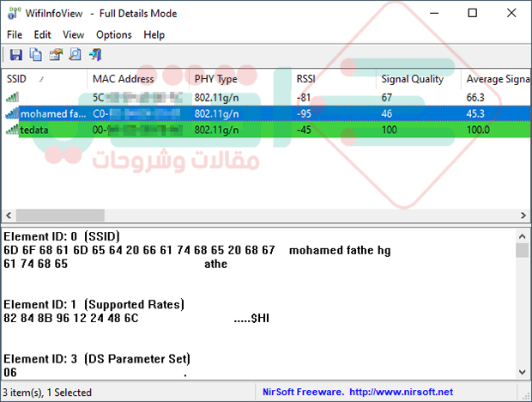Click the RSSI value -95
This screenshot has height=402, width=532.
click(x=304, y=113)
